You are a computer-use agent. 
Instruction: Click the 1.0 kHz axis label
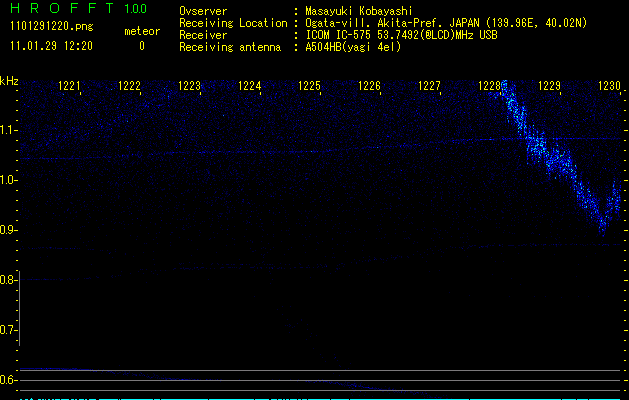click(x=8, y=180)
